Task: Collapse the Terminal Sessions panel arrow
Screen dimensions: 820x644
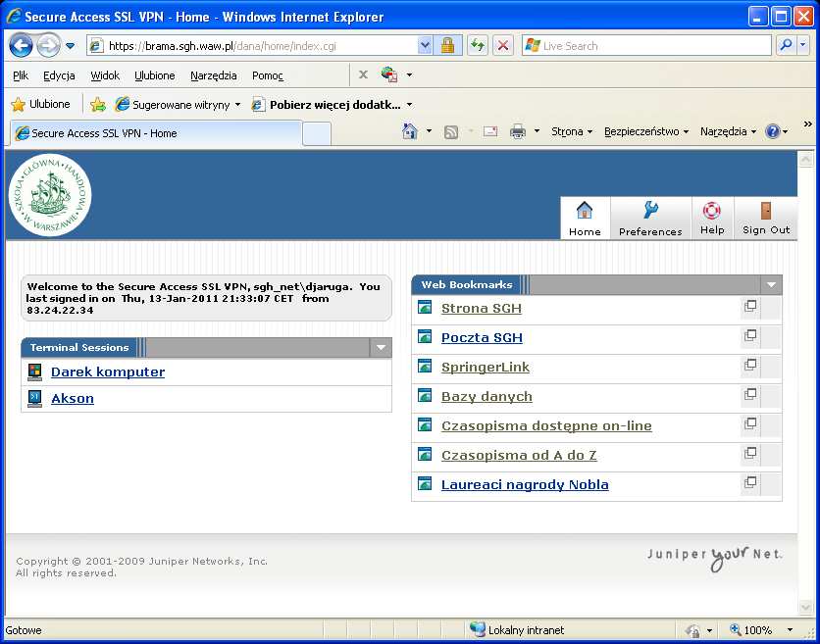Action: click(381, 348)
